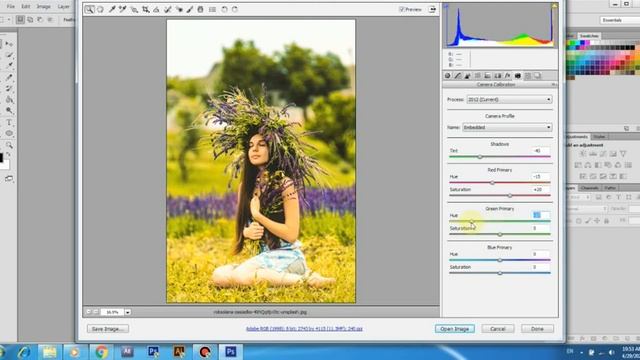This screenshot has height=360, width=640.
Task: Click the Done button
Action: click(537, 329)
